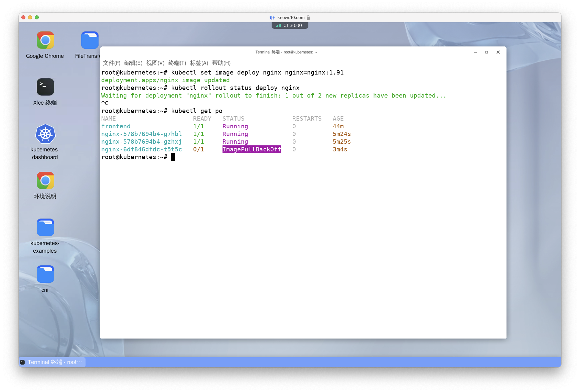
Task: Minimize the Terminal window
Action: coord(475,52)
